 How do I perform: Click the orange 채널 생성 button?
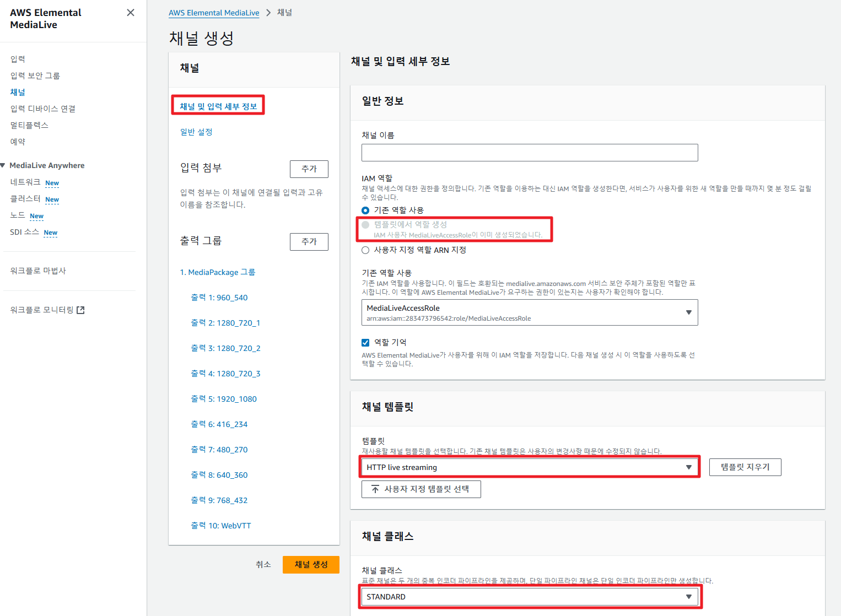coord(311,564)
